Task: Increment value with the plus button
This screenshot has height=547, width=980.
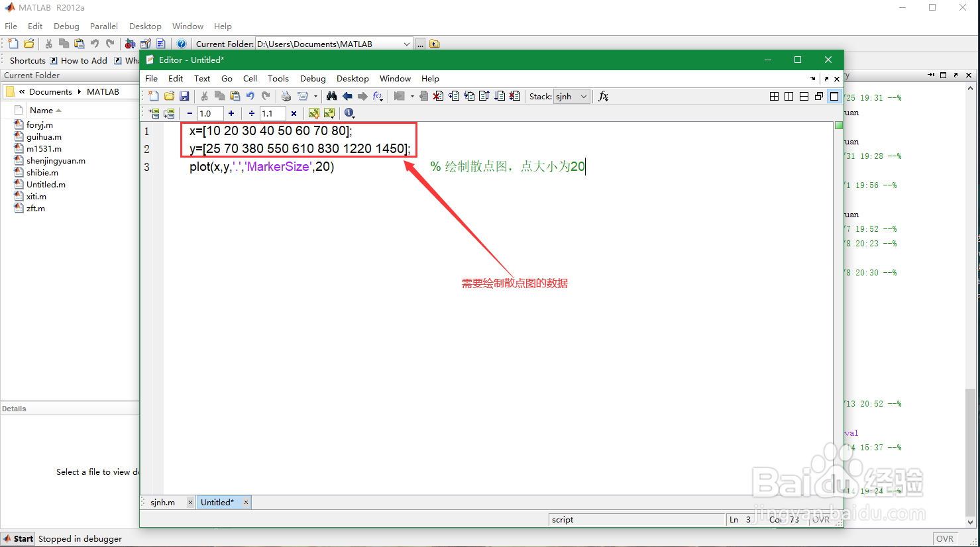Action: point(231,113)
